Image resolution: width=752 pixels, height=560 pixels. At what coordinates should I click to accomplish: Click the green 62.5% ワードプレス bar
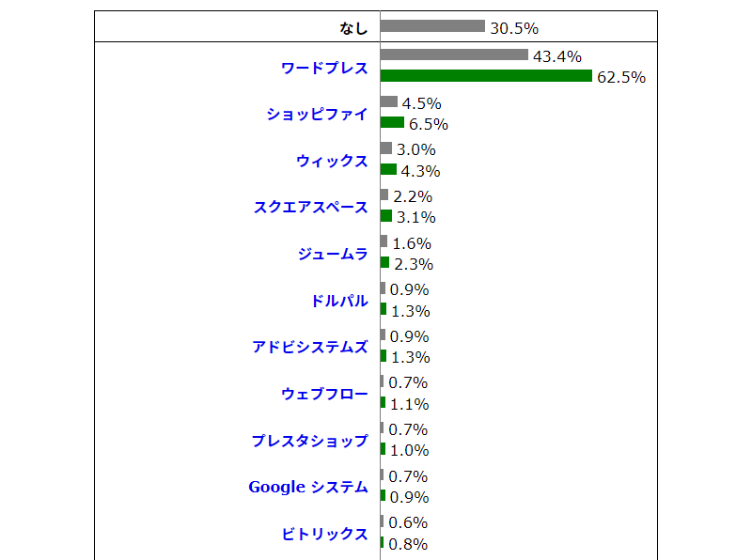pos(486,76)
